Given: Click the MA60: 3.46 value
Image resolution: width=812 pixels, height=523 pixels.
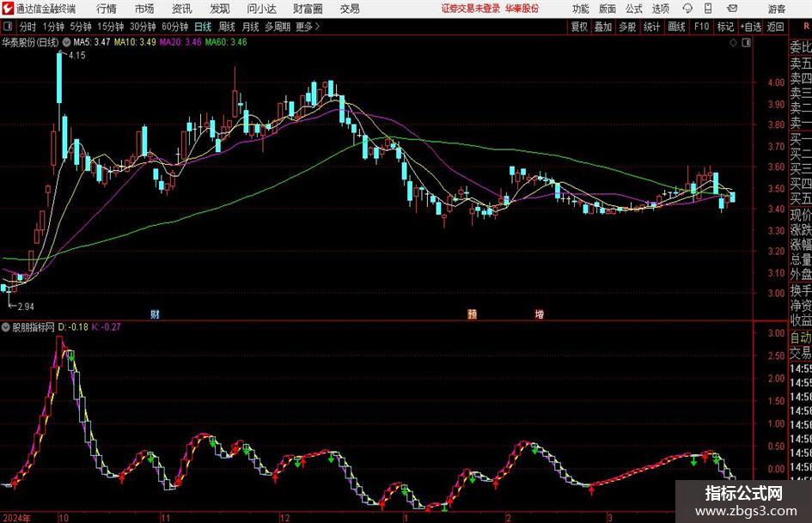Looking at the screenshot, I should 226,42.
